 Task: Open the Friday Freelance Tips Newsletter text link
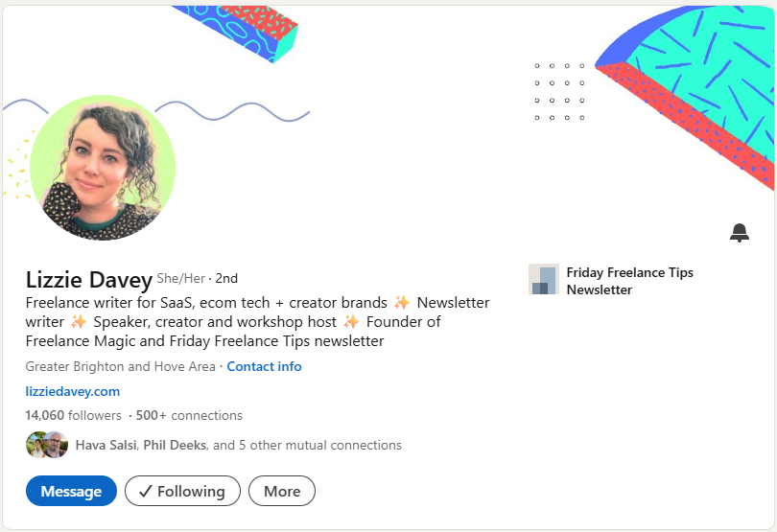629,281
